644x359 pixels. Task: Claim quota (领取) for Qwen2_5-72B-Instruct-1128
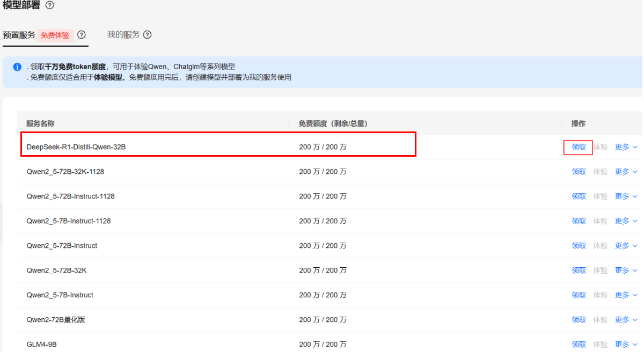579,196
